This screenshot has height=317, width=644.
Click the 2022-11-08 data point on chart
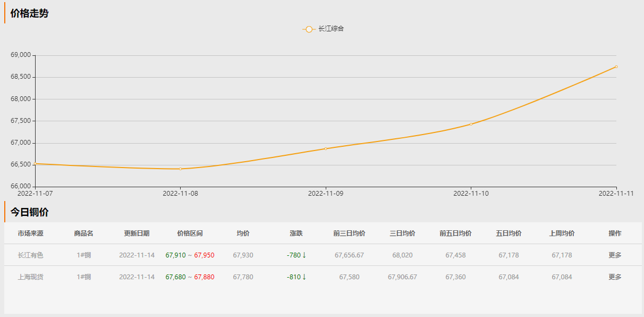click(181, 169)
